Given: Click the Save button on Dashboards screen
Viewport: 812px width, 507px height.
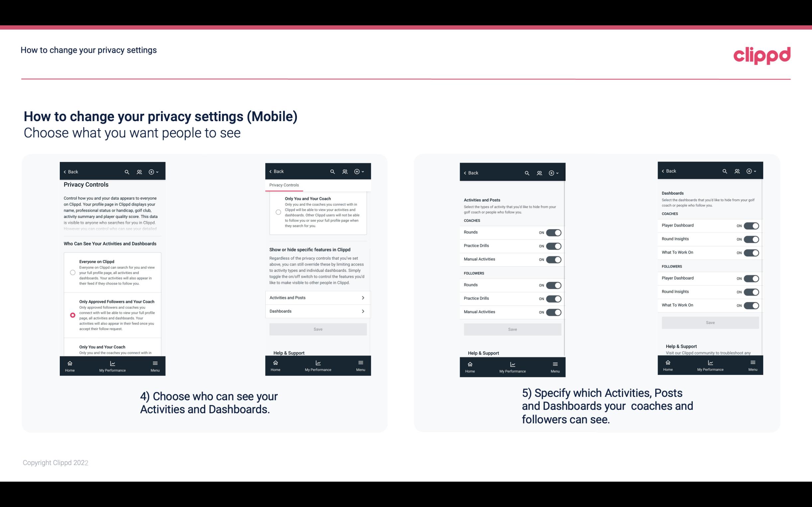Looking at the screenshot, I should pyautogui.click(x=710, y=323).
